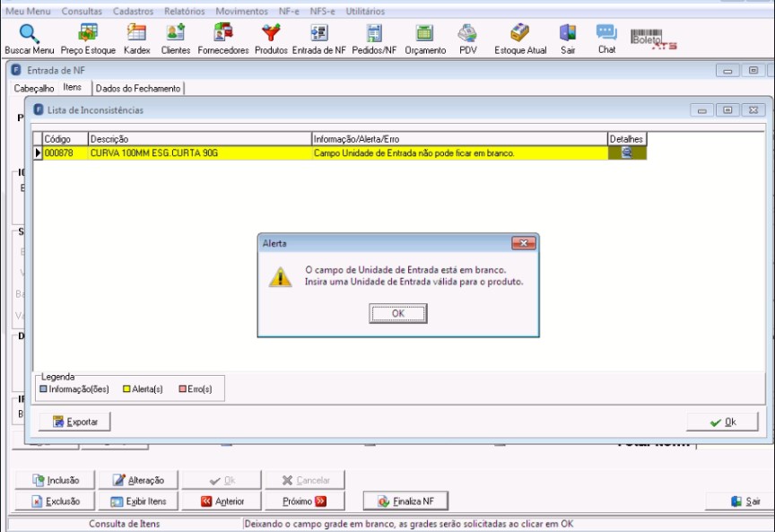
Task: Open the Meu Menu menu
Action: coord(28,11)
